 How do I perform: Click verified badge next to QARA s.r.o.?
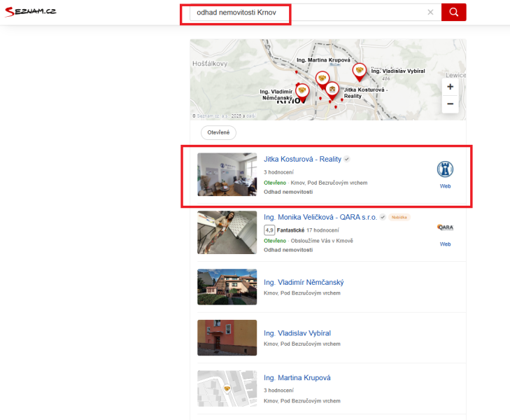[383, 217]
